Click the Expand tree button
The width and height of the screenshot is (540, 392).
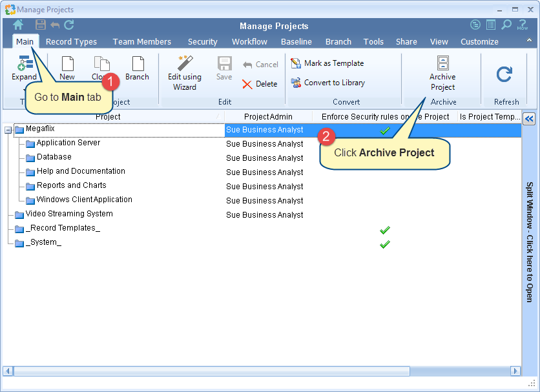[24, 68]
